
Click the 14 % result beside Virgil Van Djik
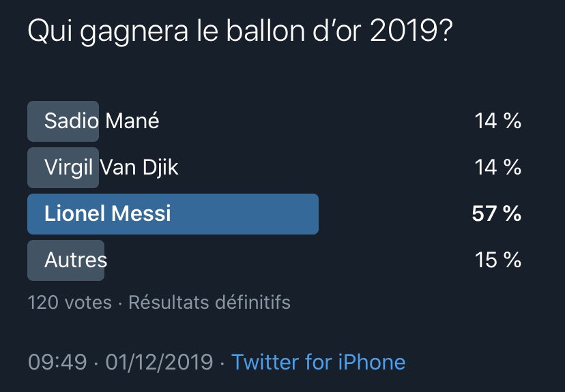pos(497,168)
